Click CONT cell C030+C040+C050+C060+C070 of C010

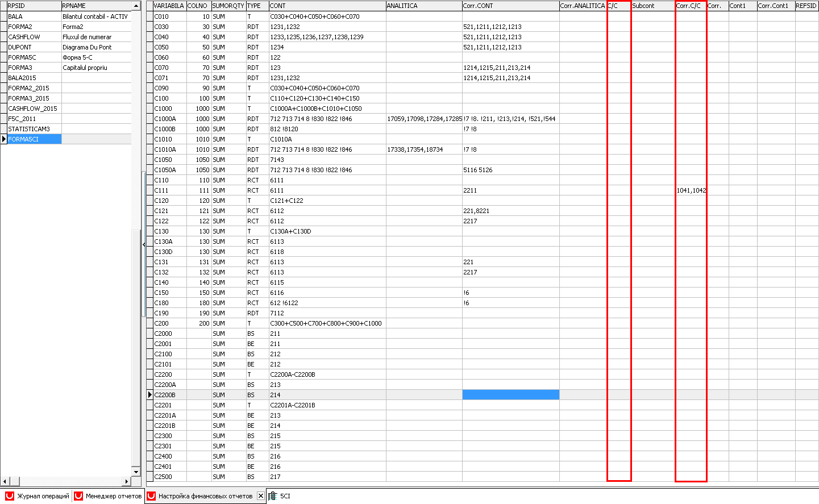click(x=327, y=16)
